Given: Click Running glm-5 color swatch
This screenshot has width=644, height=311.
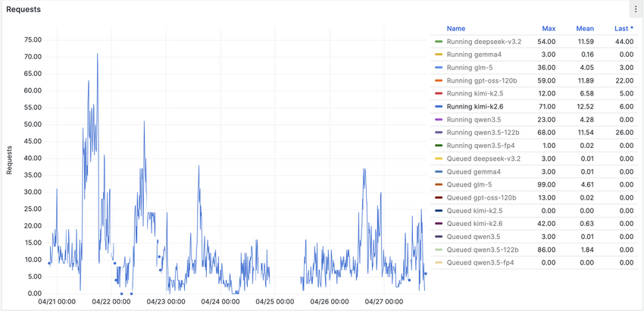Looking at the screenshot, I should point(439,68).
